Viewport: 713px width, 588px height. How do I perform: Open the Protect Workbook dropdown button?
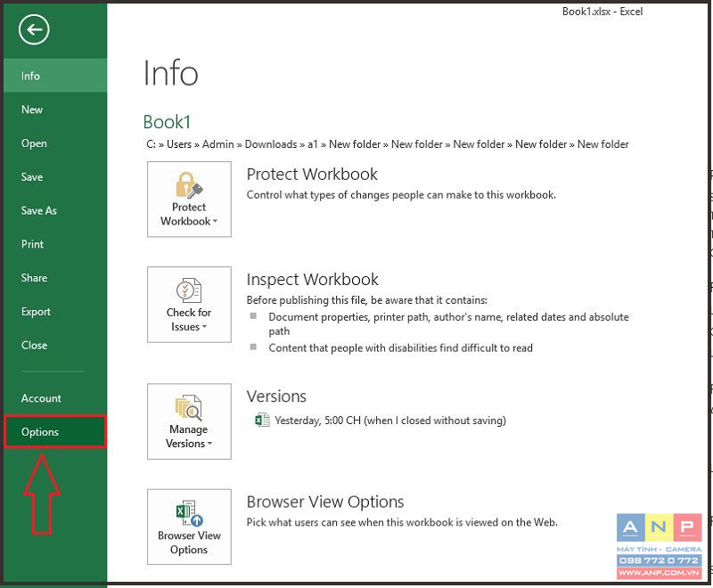coord(189,199)
